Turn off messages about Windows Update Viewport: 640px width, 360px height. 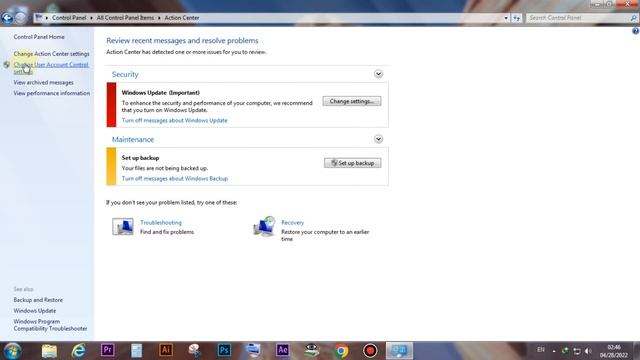[175, 120]
